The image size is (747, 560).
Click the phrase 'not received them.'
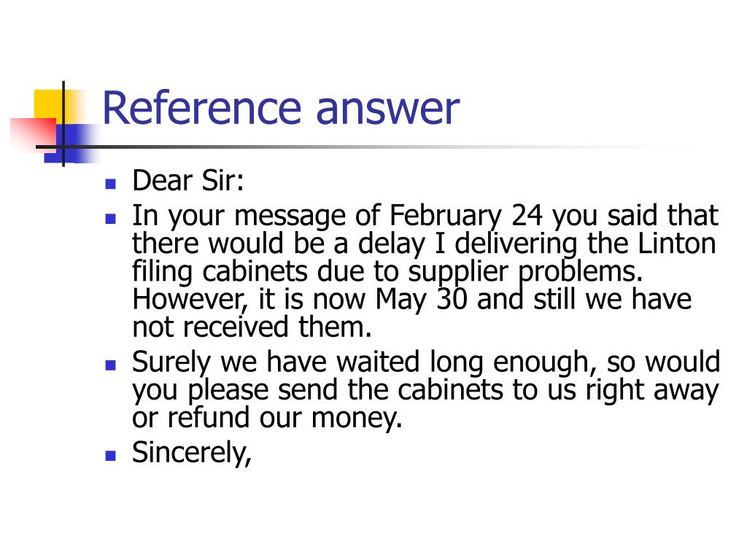(252, 327)
